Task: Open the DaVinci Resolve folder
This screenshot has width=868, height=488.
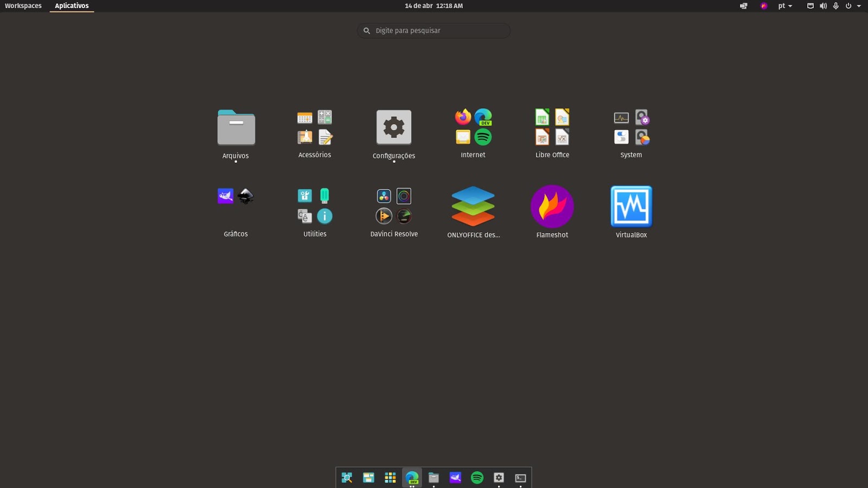Action: point(394,207)
